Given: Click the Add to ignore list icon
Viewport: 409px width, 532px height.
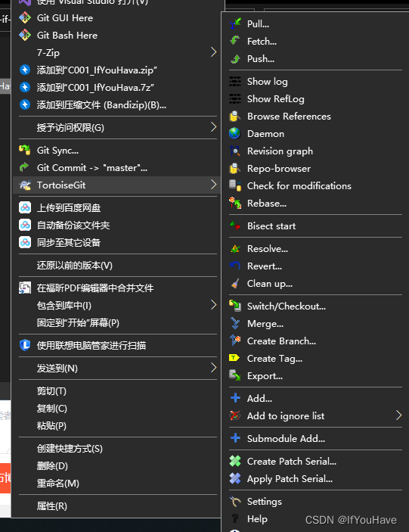Looking at the screenshot, I should click(235, 415).
